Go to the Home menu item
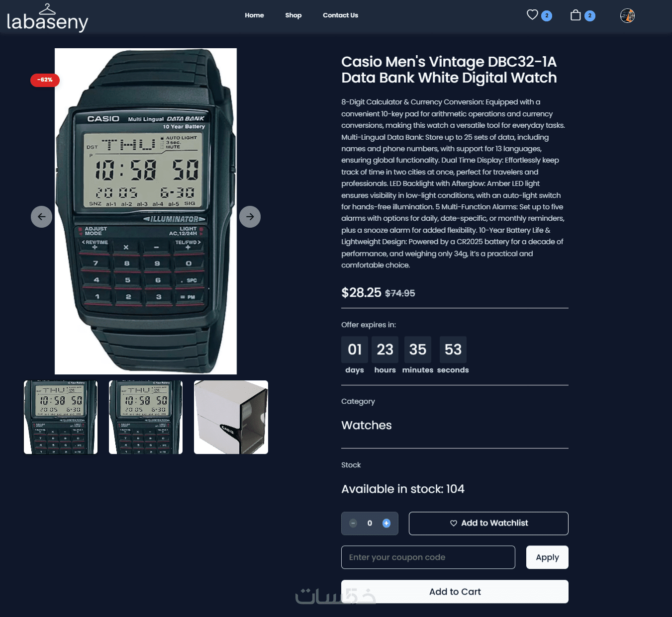Image resolution: width=672 pixels, height=617 pixels. tap(254, 15)
